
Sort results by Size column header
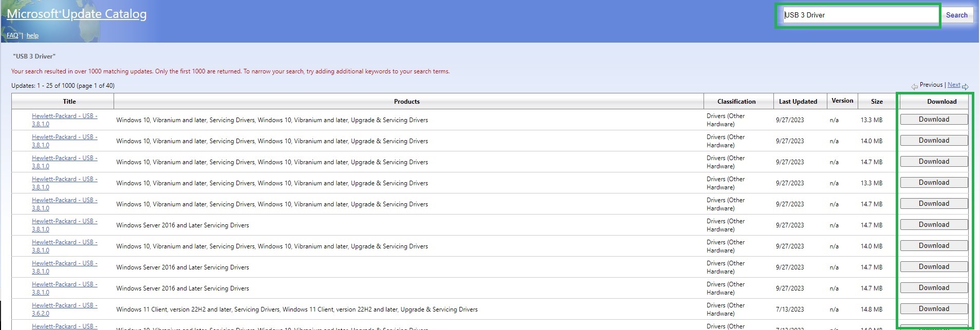tap(877, 102)
